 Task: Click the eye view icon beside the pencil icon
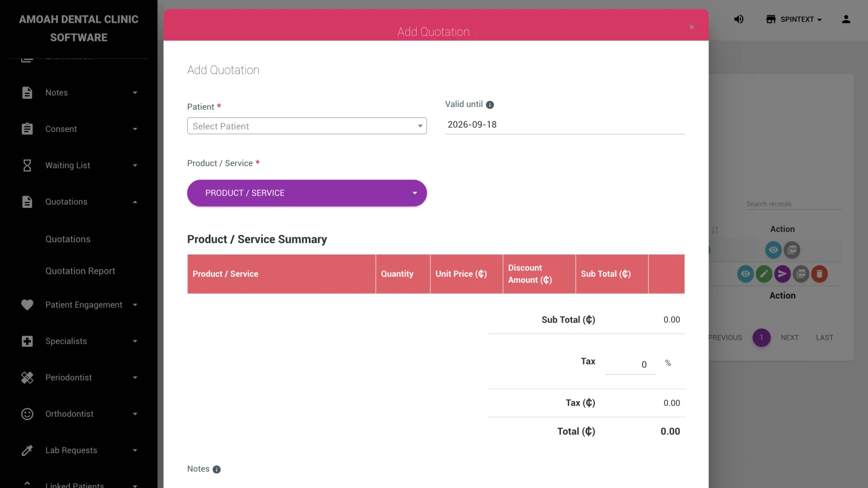click(x=746, y=274)
